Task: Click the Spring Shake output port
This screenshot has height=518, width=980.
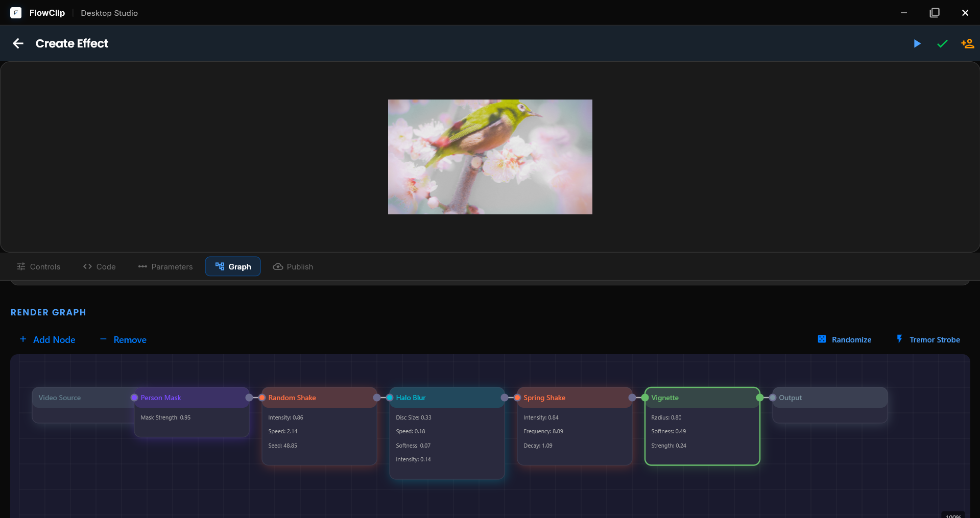Action: pyautogui.click(x=632, y=398)
